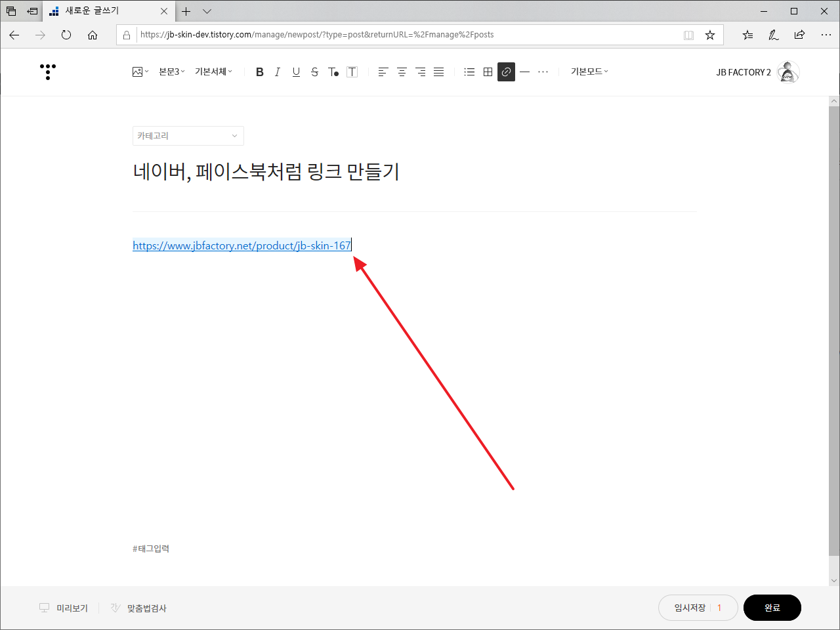The width and height of the screenshot is (840, 630).
Task: Open the 기본서체 font dropdown
Action: tap(213, 72)
